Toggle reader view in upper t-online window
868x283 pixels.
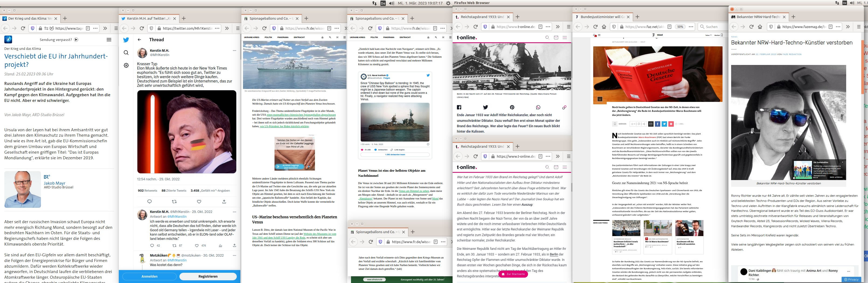(x=540, y=27)
